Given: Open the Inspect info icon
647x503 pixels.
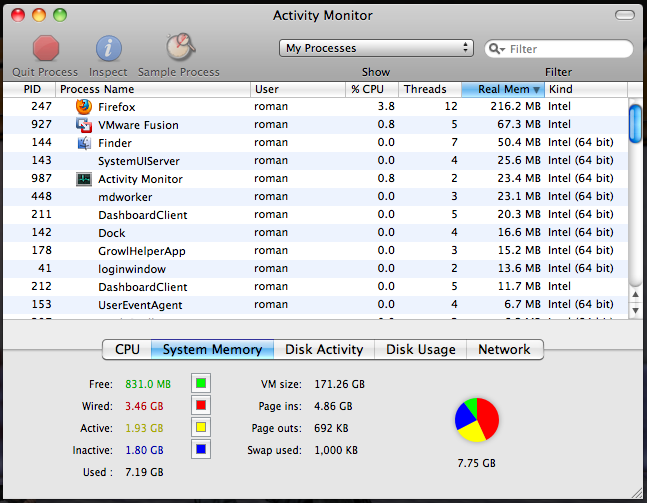Looking at the screenshot, I should [x=109, y=48].
